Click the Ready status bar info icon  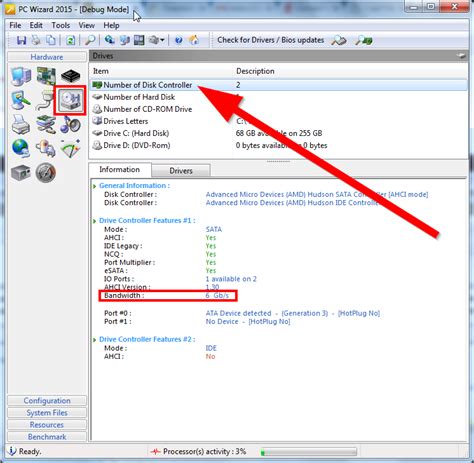coord(12,451)
